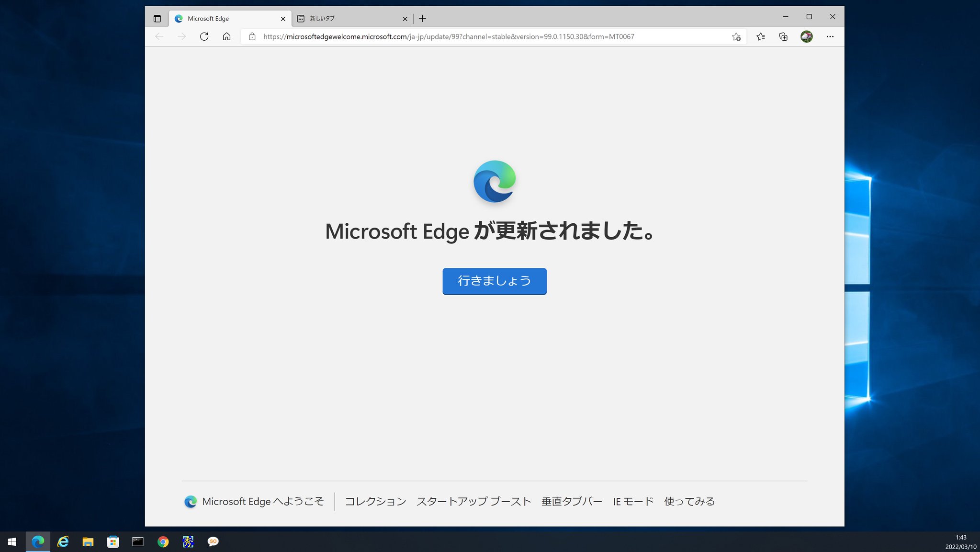
Task: Close the Microsoft Edge tab
Action: [x=283, y=19]
